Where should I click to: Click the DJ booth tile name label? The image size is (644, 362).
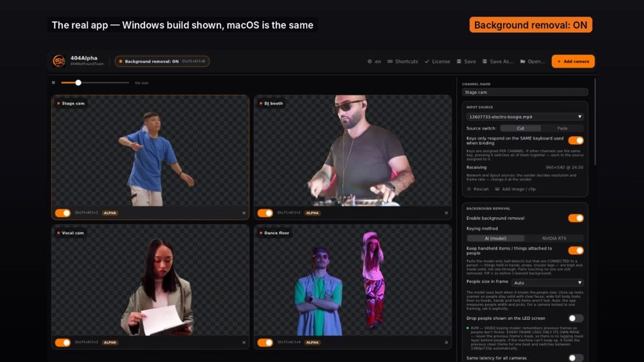[x=272, y=103]
